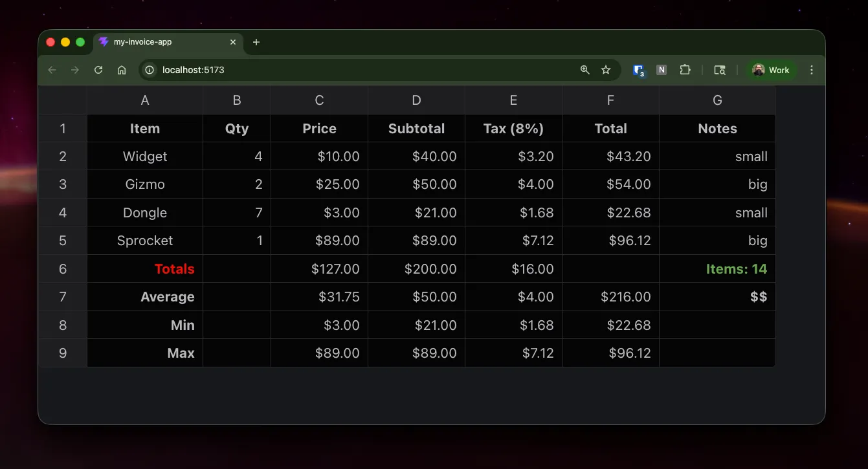
Task: Open the Work profile menu
Action: 772,70
